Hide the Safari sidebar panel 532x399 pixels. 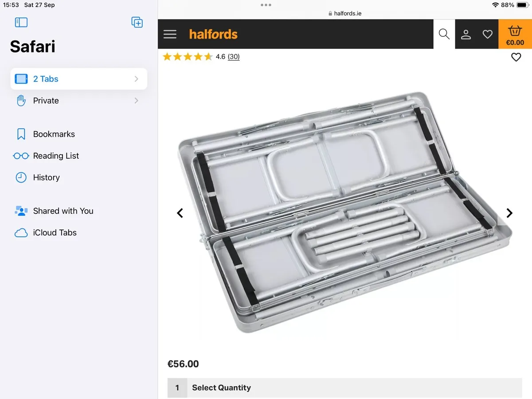(x=21, y=22)
